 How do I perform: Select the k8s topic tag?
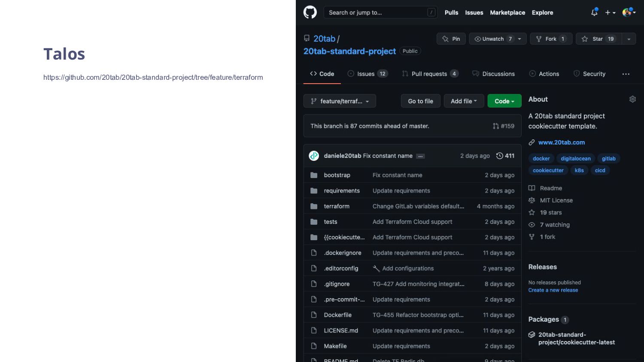pyautogui.click(x=579, y=170)
